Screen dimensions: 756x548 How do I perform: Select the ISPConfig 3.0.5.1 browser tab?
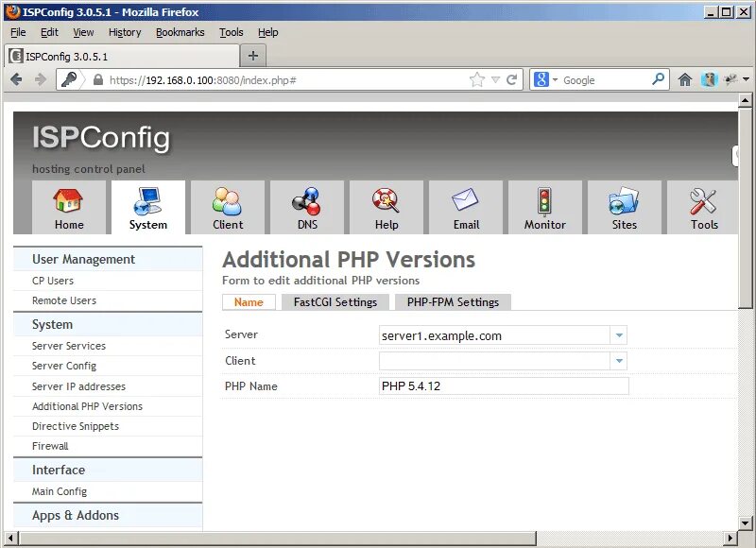tap(122, 57)
